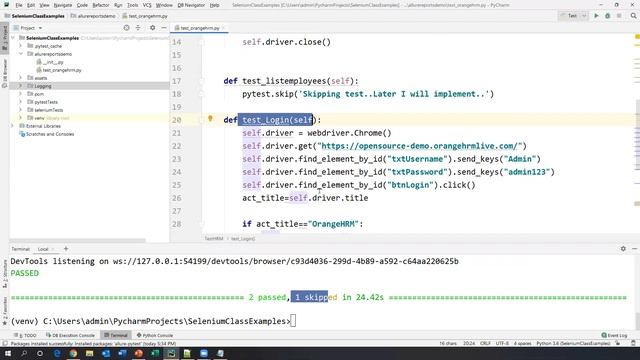Image resolution: width=640 pixels, height=360 pixels.
Task: Open the Run menu
Action: (118, 5)
